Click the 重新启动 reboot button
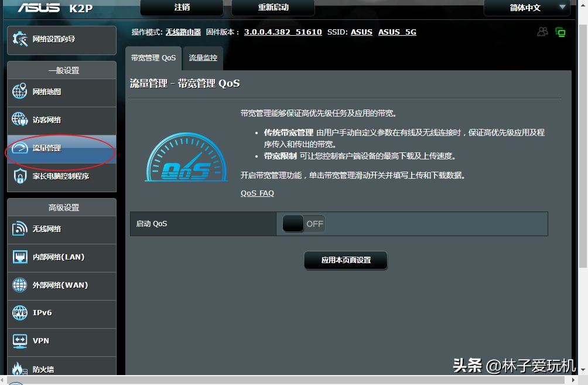Viewport: 588px width, 385px height. pos(273,8)
